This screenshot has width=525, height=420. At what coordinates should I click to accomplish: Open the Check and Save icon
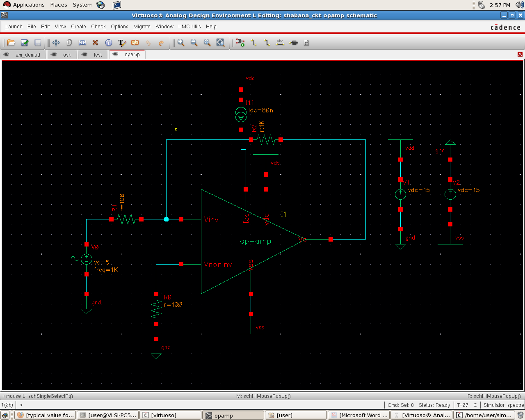tap(24, 43)
